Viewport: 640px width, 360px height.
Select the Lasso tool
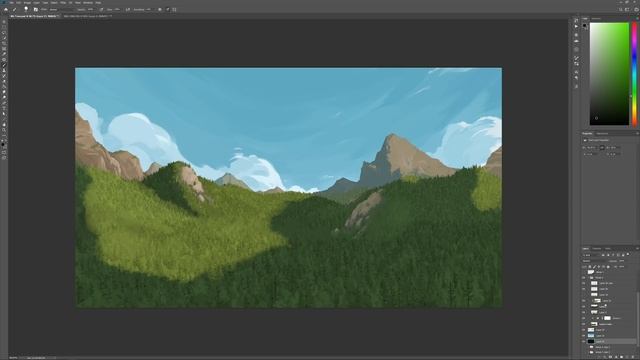(4, 33)
